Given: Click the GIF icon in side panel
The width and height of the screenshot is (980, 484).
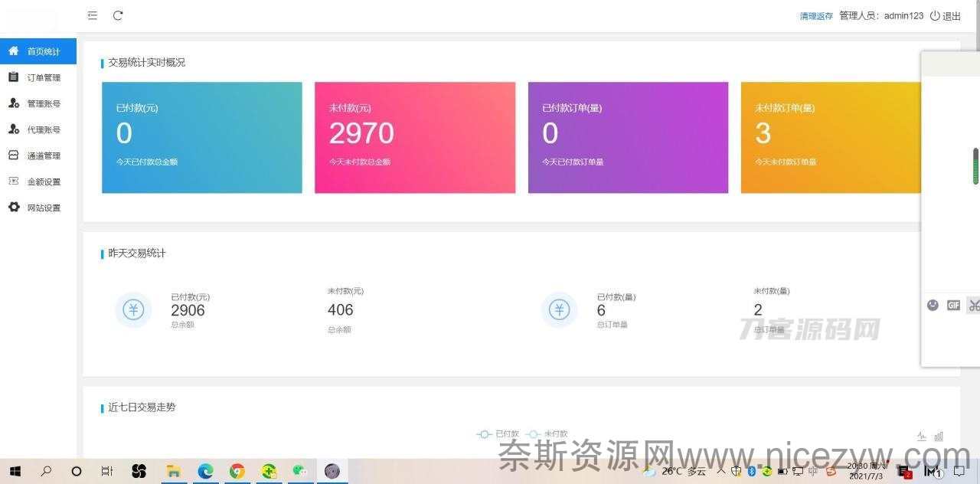Looking at the screenshot, I should tap(953, 305).
